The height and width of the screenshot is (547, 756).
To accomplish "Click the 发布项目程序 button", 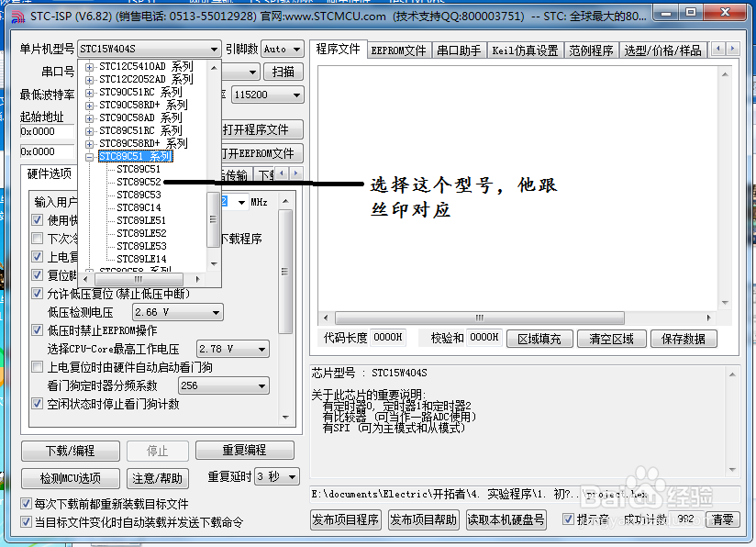I will (x=346, y=520).
